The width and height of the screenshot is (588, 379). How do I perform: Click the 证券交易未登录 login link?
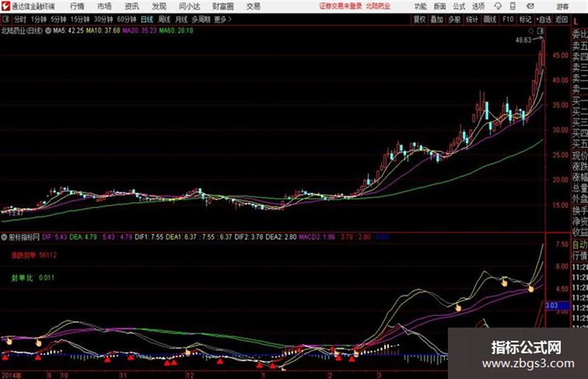340,6
